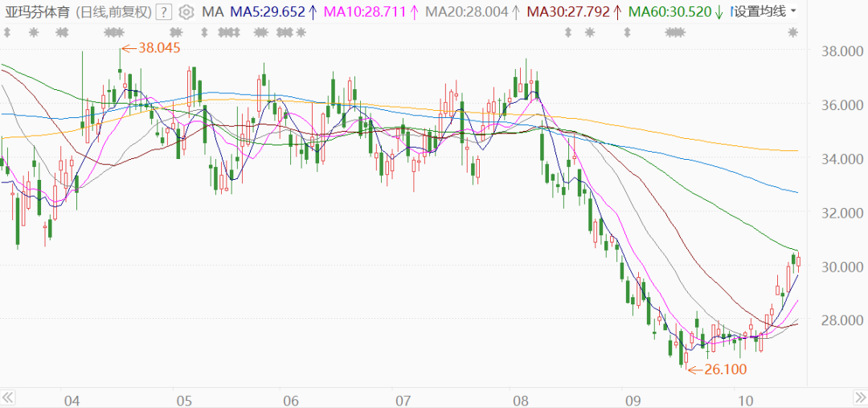The height and width of the screenshot is (408, 868).
Task: Click the double-left arrow to view earlier dates
Action: pyautogui.click(x=8, y=398)
